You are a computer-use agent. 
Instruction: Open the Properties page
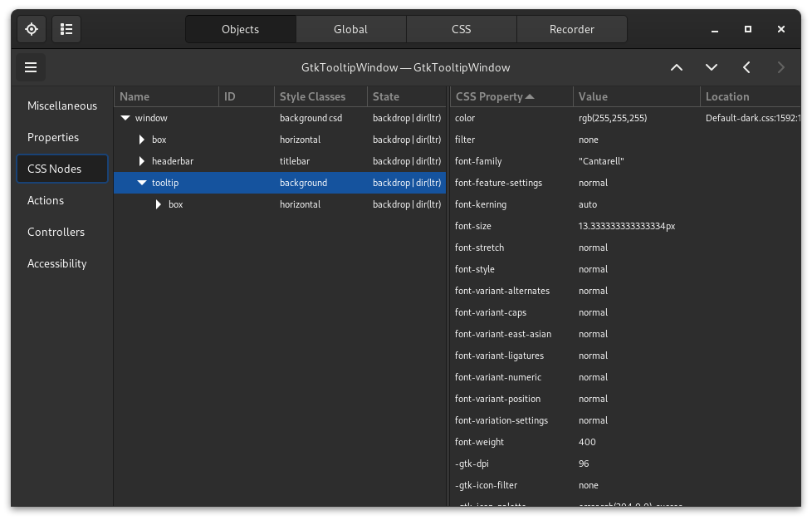coord(62,137)
